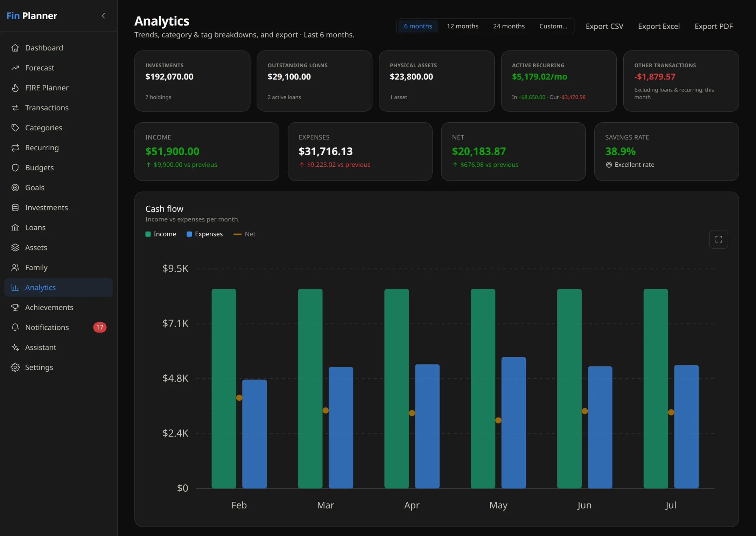Open the Outstanding Loans summary card
Image resolution: width=756 pixels, height=536 pixels.
pyautogui.click(x=314, y=81)
